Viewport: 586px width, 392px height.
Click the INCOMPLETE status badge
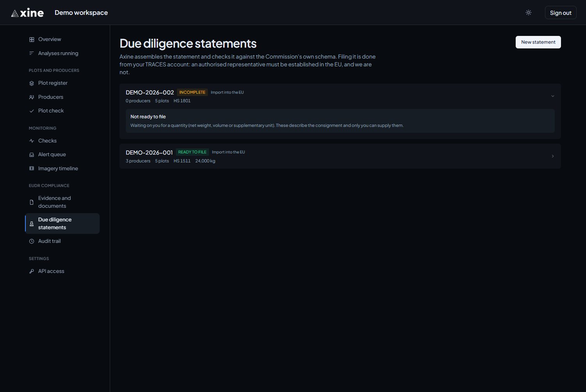pyautogui.click(x=192, y=93)
